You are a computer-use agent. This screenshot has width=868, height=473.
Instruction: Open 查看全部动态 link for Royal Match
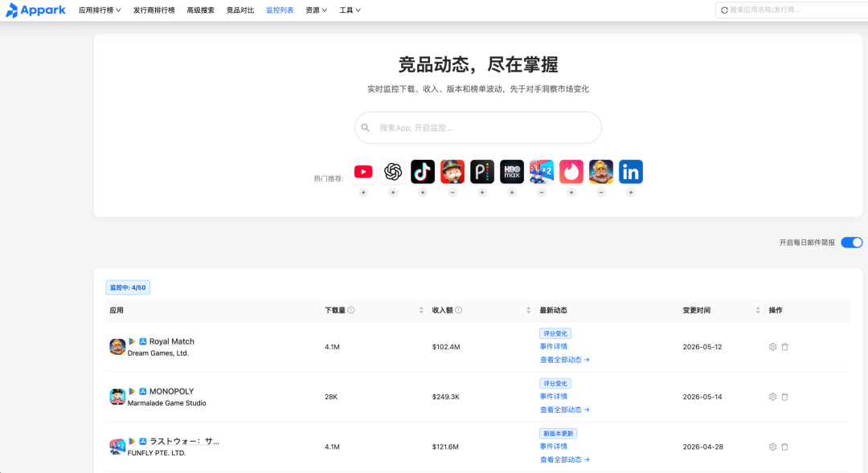pyautogui.click(x=565, y=360)
